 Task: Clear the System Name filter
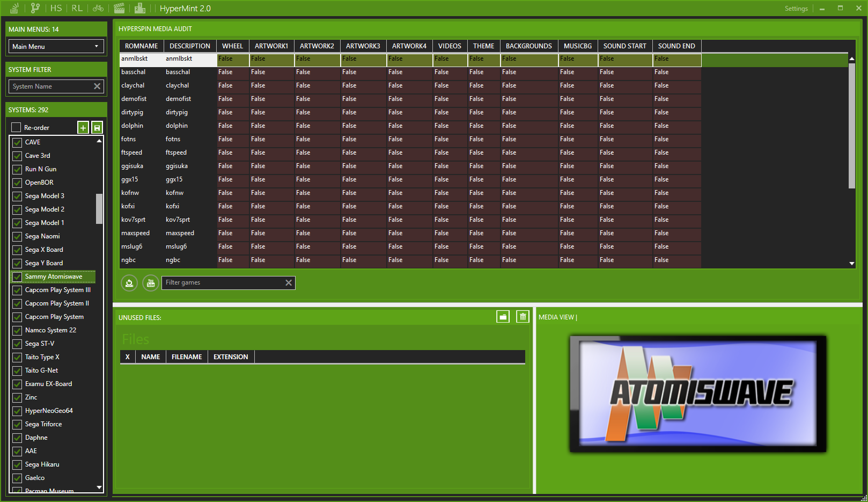pos(97,86)
